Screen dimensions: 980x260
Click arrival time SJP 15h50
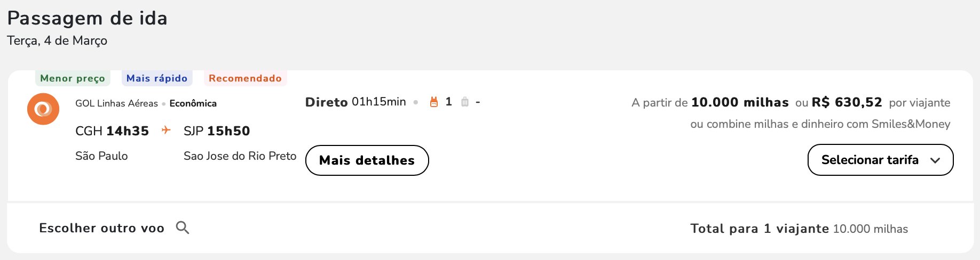coord(217,131)
